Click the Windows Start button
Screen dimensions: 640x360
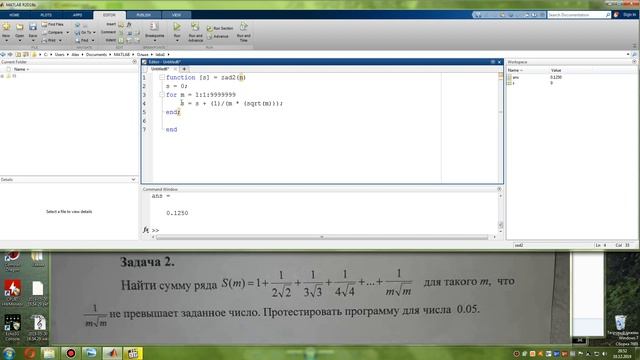point(9,353)
